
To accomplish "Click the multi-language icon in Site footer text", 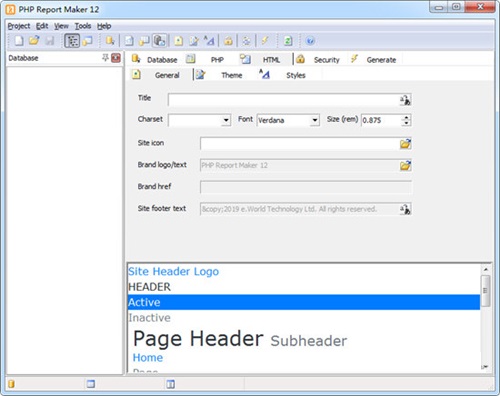I will tap(405, 209).
